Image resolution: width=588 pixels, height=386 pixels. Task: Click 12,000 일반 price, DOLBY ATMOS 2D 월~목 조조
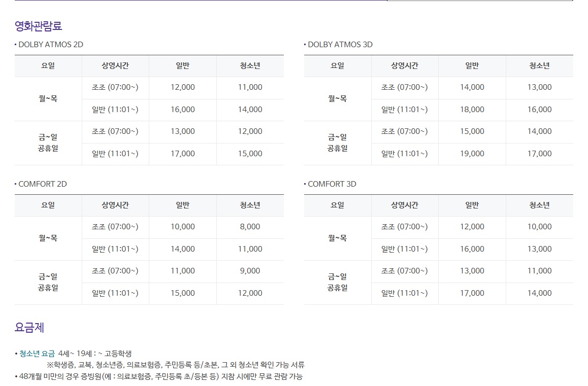pos(183,87)
